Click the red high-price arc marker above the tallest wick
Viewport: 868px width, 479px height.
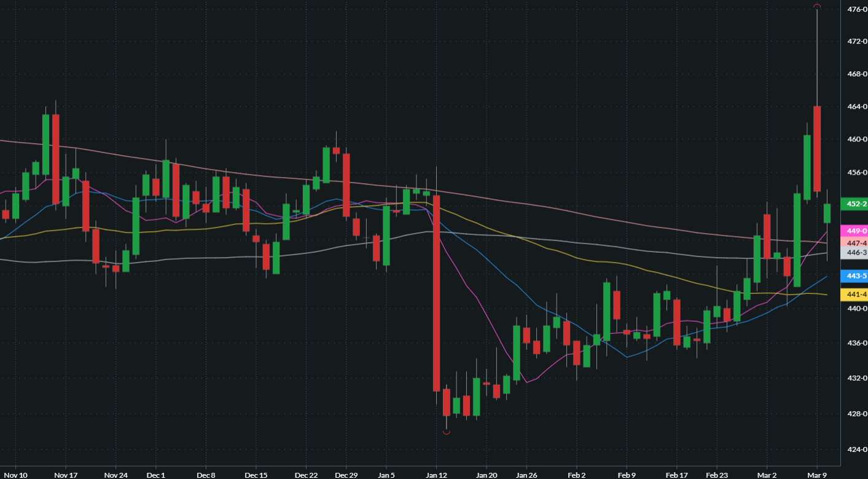tap(817, 6)
